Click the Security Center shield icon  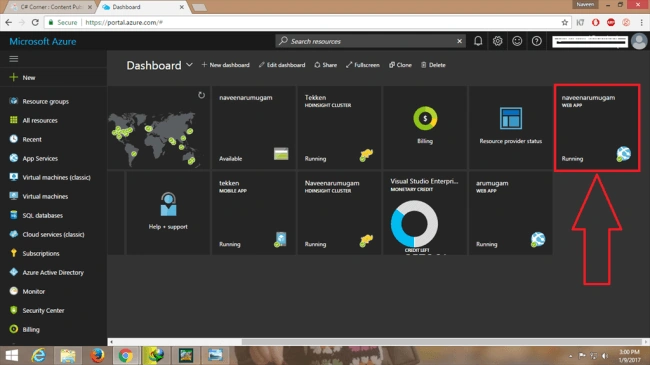coord(14,310)
